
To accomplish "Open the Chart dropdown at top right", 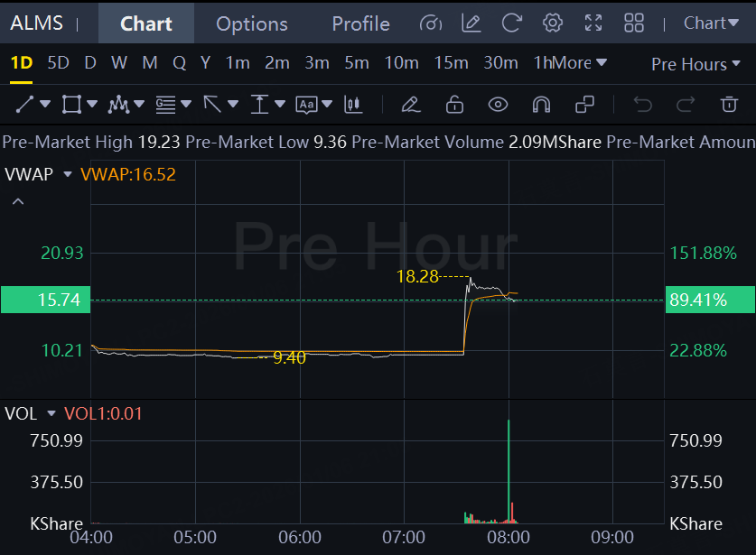I will pyautogui.click(x=711, y=23).
